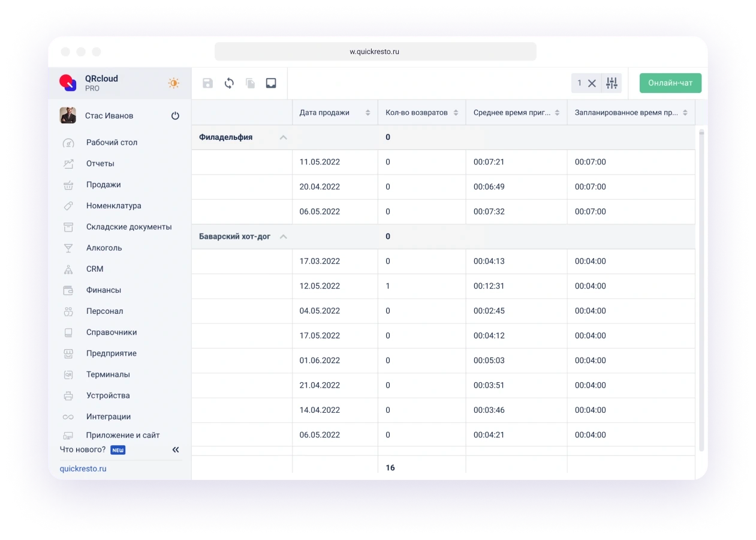This screenshot has height=540, width=756.
Task: Select the Алкоголь section icon
Action: (x=68, y=248)
